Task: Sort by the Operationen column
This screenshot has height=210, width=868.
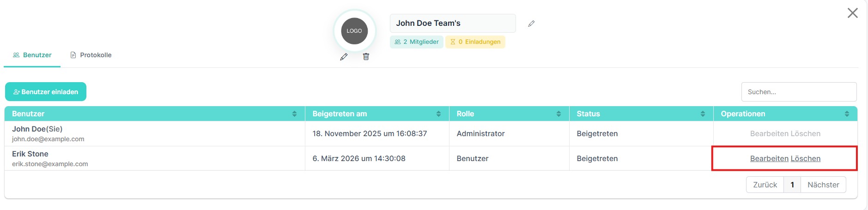Action: (x=847, y=114)
